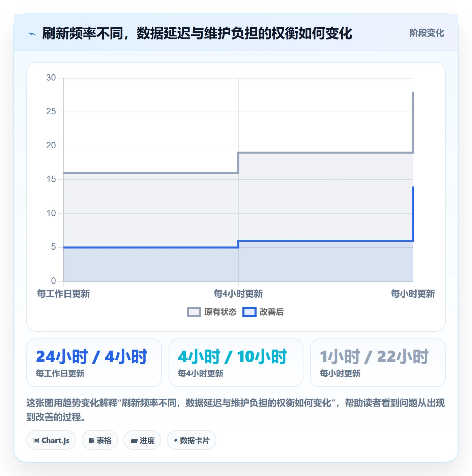Click the y-axis value 30
This screenshot has width=472, height=476.
click(x=51, y=78)
